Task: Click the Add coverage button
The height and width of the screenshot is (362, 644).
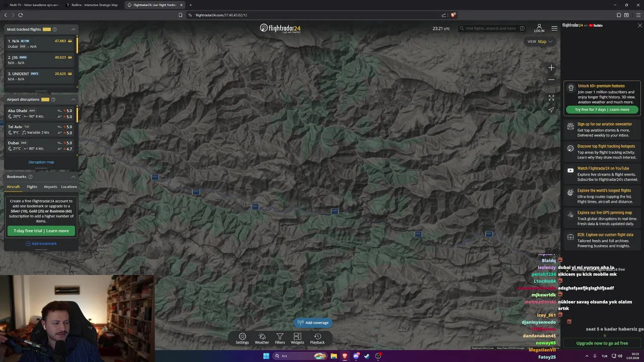Action: [x=313, y=323]
